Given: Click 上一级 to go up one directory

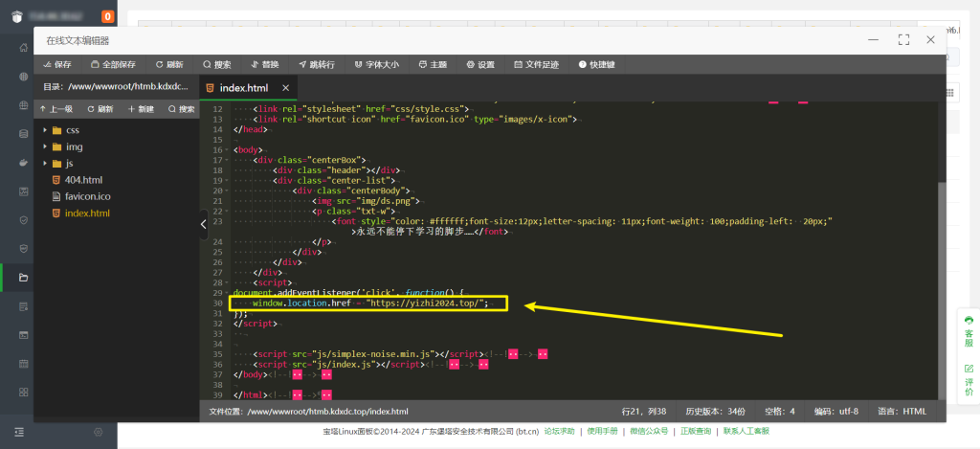Looking at the screenshot, I should click(56, 109).
